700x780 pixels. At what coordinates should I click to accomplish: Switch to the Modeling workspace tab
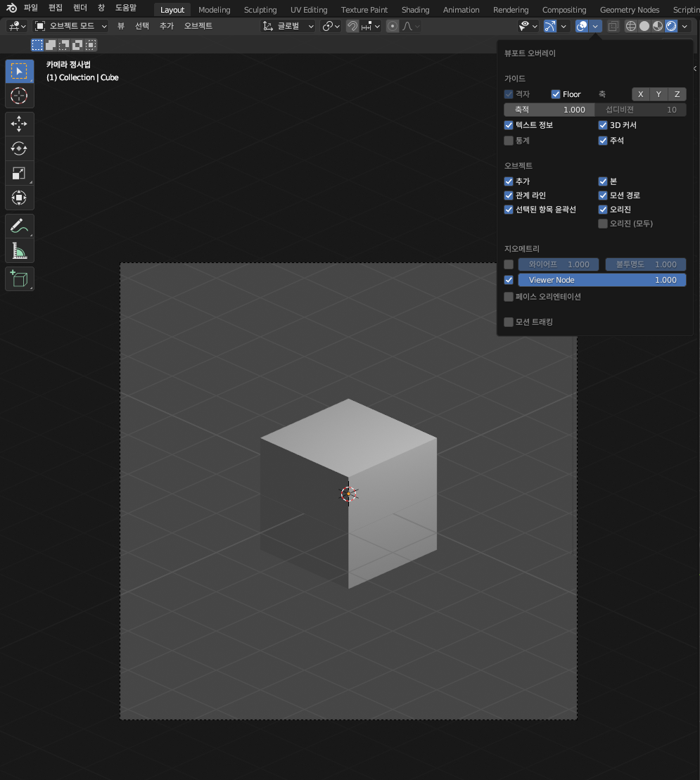pyautogui.click(x=215, y=9)
